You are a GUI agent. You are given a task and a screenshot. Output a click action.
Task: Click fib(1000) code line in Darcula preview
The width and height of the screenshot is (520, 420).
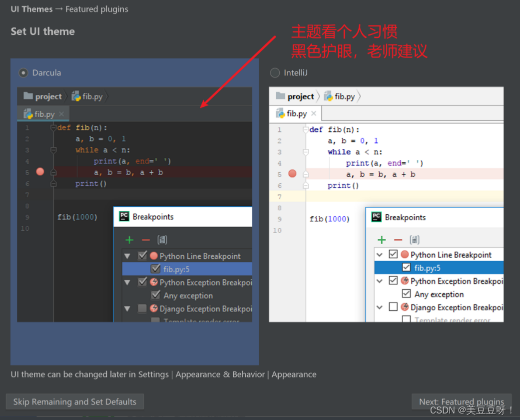click(77, 217)
